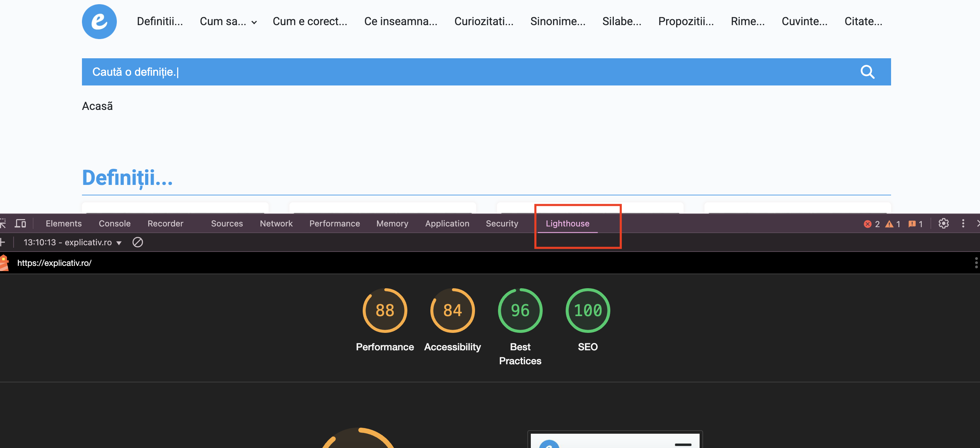Switch to the Elements tab
This screenshot has width=980, height=448.
click(x=63, y=223)
